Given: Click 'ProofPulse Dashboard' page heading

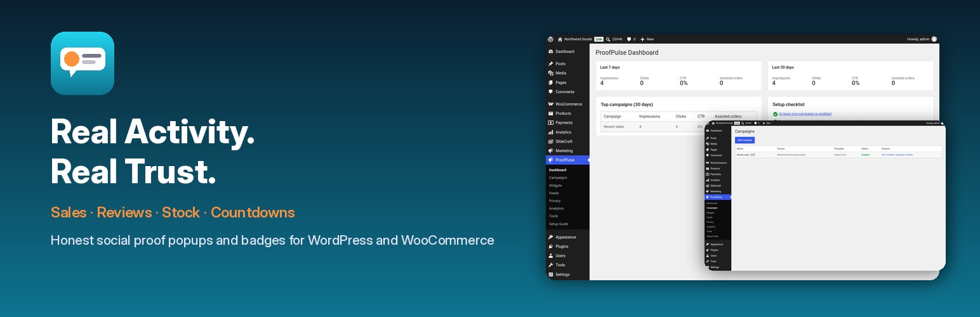Looking at the screenshot, I should (x=627, y=53).
